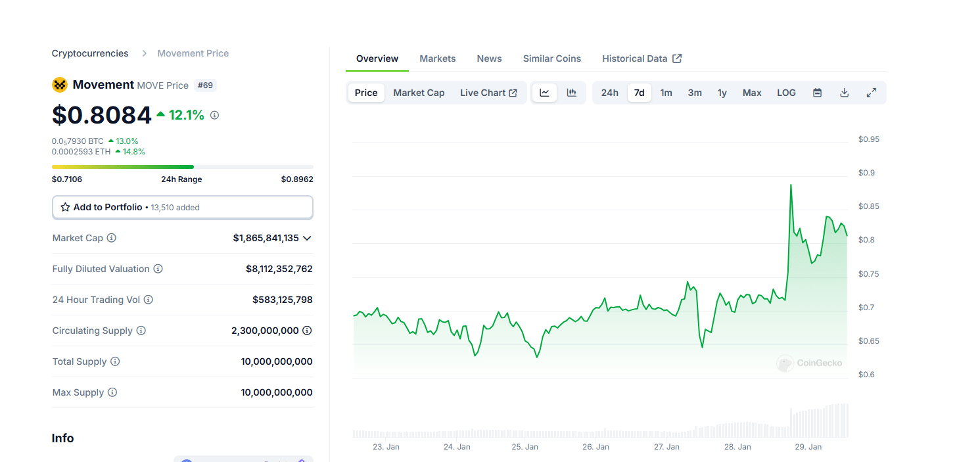Screen dimensions: 980x462
Task: Expand chart to fullscreen icon
Action: tap(872, 93)
